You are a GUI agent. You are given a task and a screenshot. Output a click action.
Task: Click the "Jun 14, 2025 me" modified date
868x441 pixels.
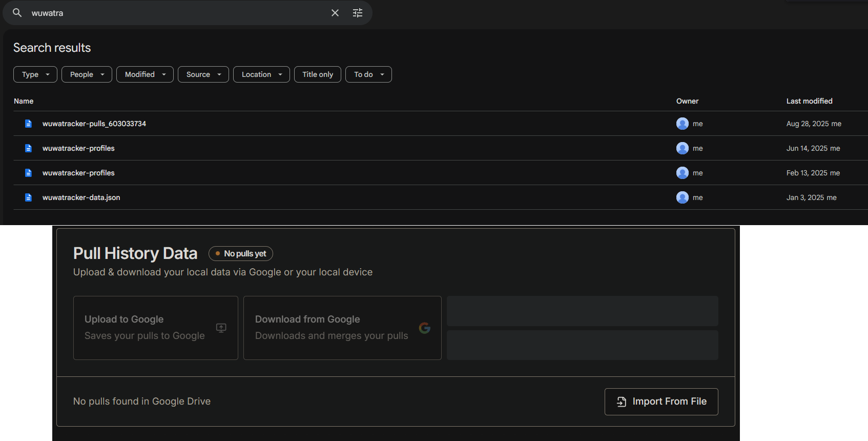[813, 148]
